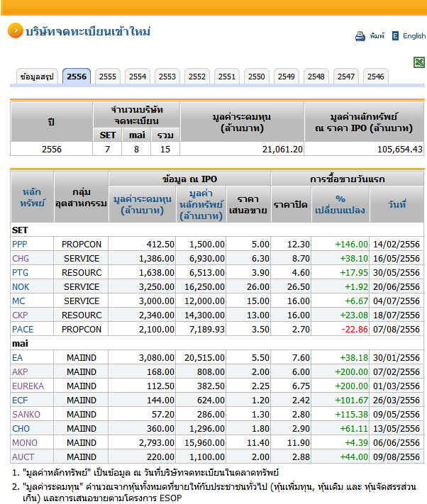Screen dimensions: 427x504
Task: Open the SANKO stock page
Action: [26, 414]
